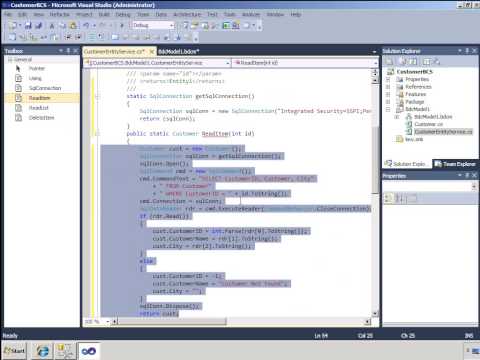The image size is (480, 360).
Task: Collapse the BdcModel1 node in Solution Explorer
Action: click(x=388, y=109)
